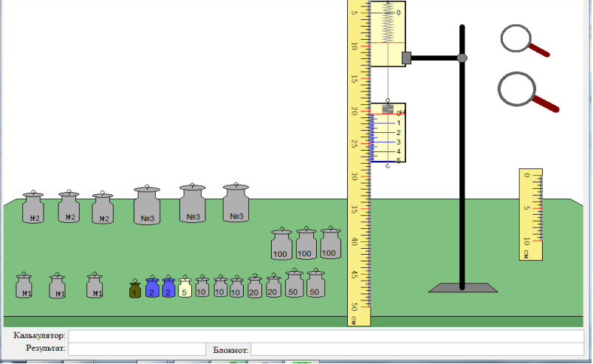Select the right blue 2 g weight

[168, 286]
